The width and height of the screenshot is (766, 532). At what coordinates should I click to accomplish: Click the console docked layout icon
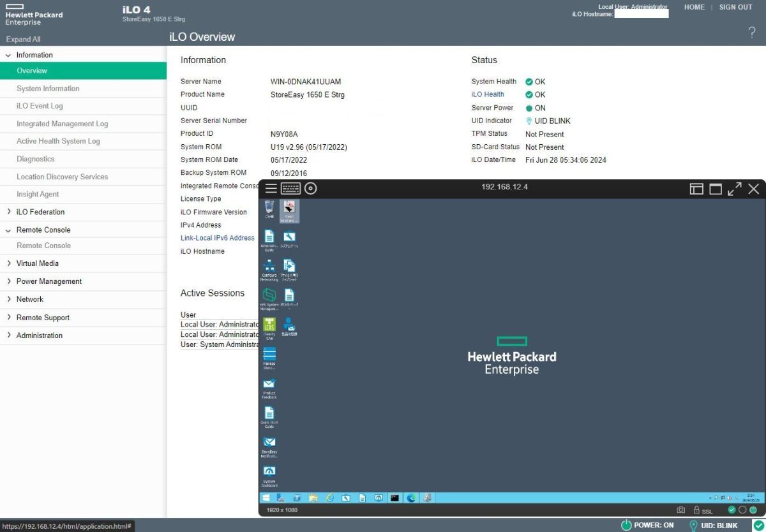click(696, 189)
